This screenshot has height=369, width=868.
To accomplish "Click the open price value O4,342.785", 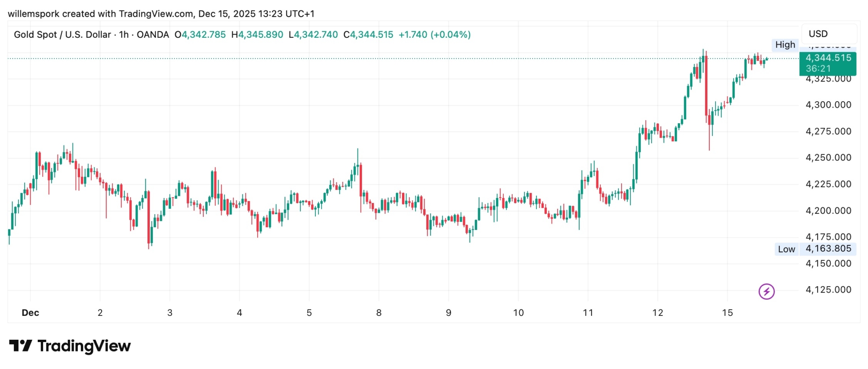I will click(x=200, y=35).
